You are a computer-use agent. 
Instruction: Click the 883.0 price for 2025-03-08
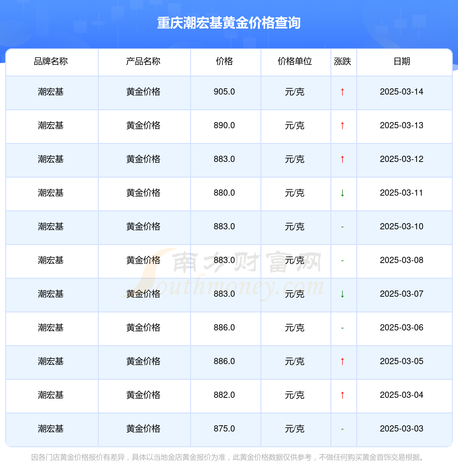coord(224,260)
